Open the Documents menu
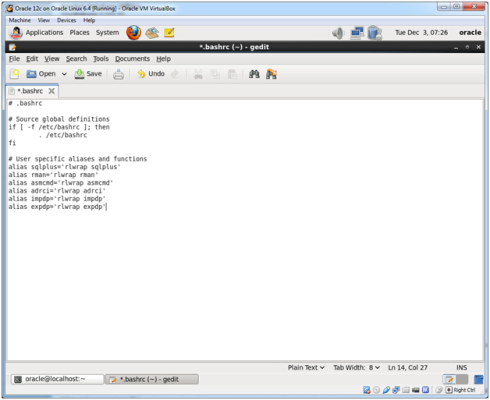The height and width of the screenshot is (400, 490). pyautogui.click(x=132, y=59)
